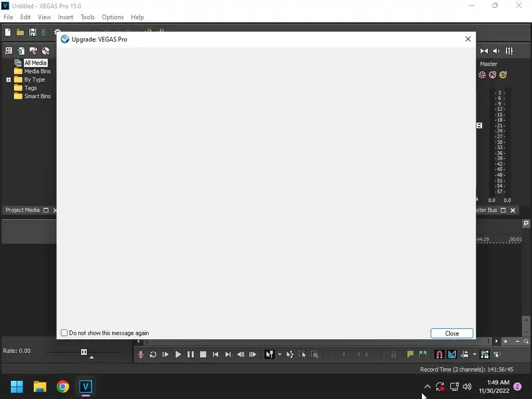
Task: Click Previous Frame button
Action: pos(241,354)
